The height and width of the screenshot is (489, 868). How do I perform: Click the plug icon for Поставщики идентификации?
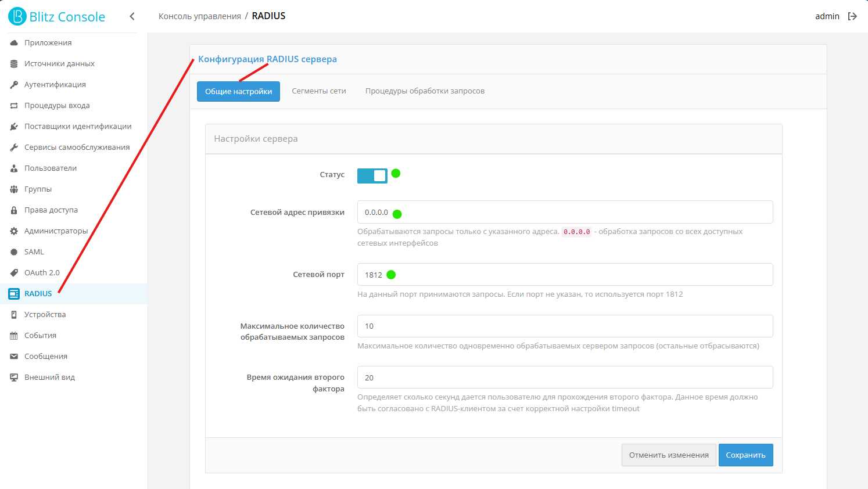click(x=14, y=127)
